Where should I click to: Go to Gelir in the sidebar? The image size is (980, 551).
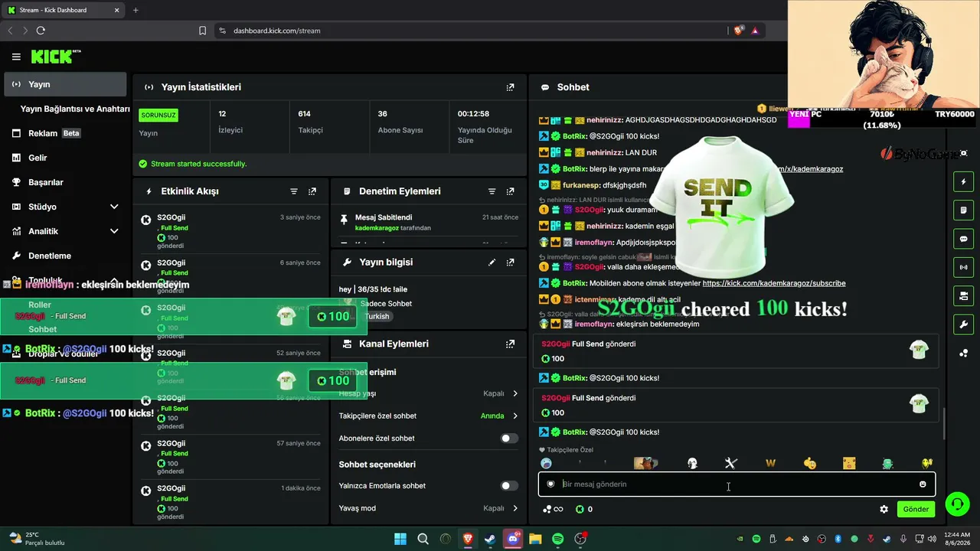click(65, 158)
